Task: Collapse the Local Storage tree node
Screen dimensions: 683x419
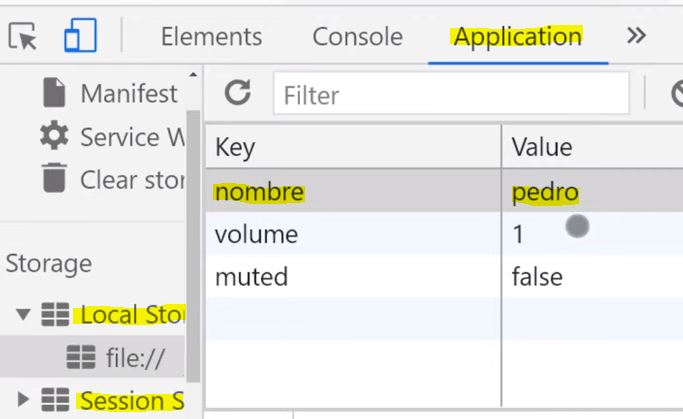Action: coord(23,315)
